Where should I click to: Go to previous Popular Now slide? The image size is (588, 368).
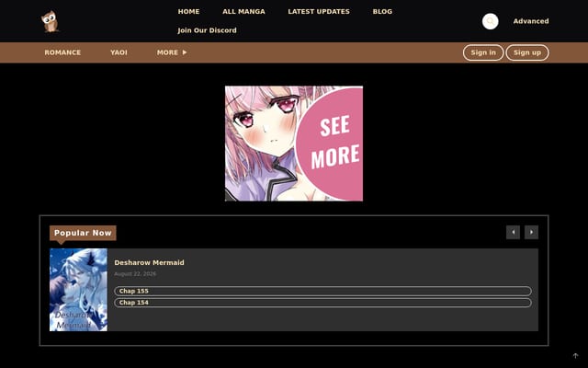click(x=513, y=232)
